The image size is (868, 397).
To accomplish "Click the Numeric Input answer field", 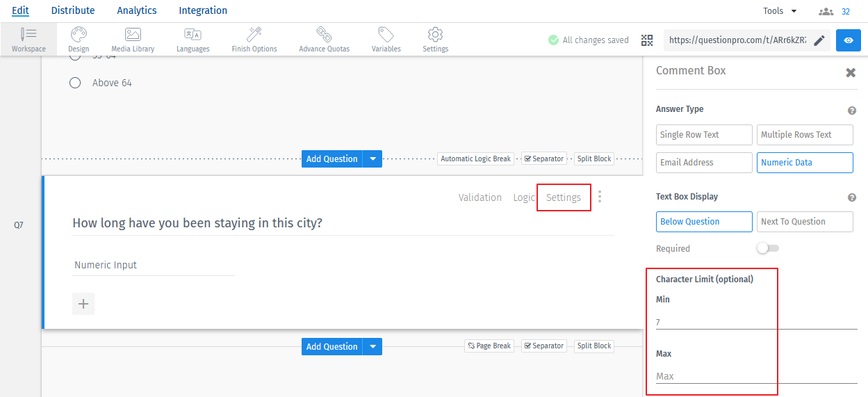I will pos(153,265).
